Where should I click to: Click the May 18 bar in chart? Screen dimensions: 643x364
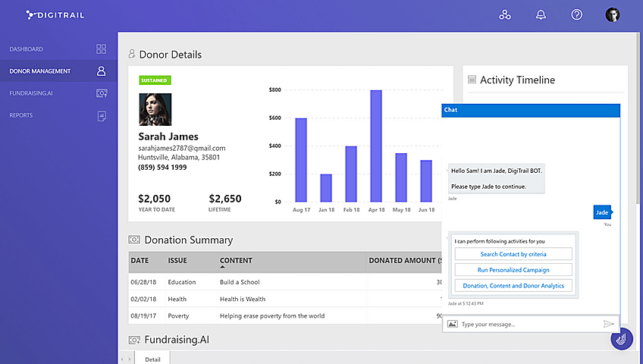(401, 177)
